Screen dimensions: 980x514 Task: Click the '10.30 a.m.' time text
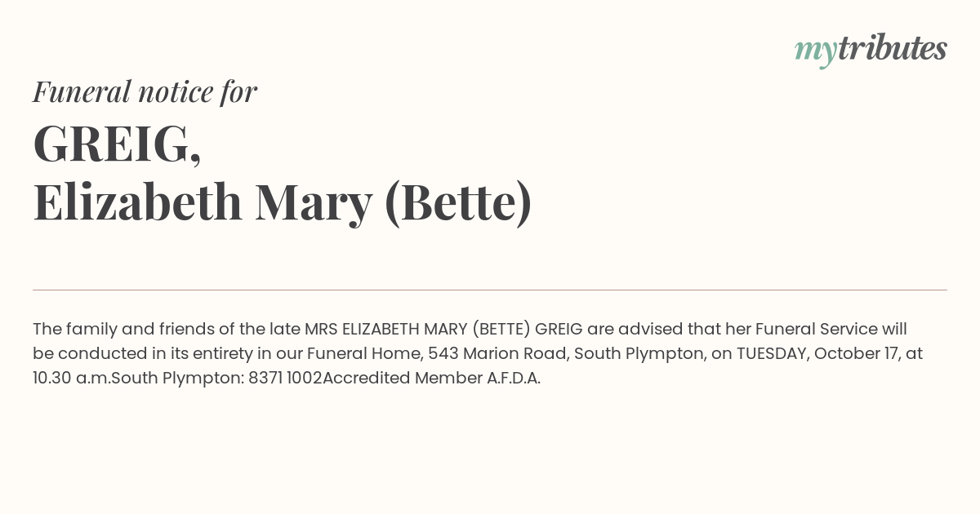[x=72, y=378]
